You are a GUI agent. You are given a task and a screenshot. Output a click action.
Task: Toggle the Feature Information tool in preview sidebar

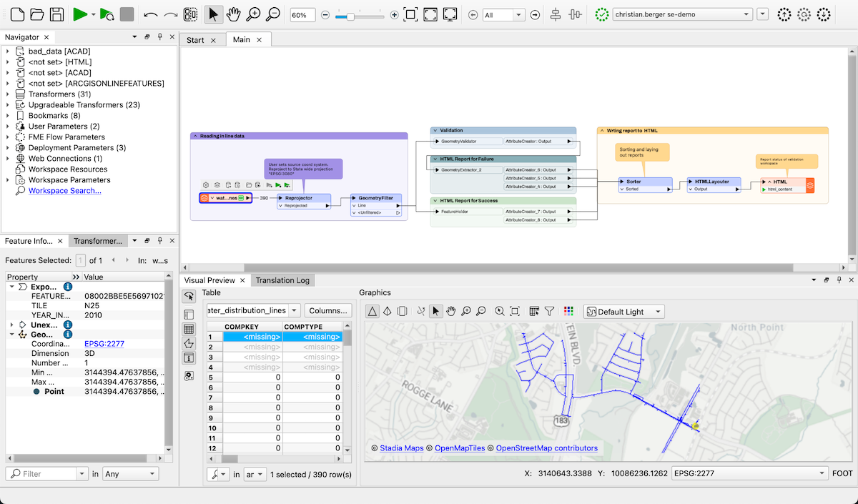tap(189, 357)
